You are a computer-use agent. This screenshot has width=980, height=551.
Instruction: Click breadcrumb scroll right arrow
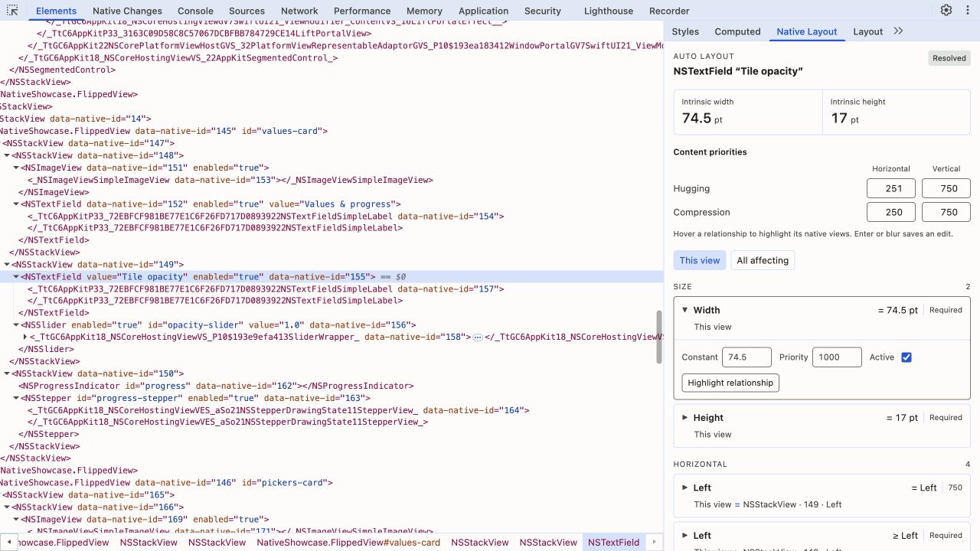point(654,542)
